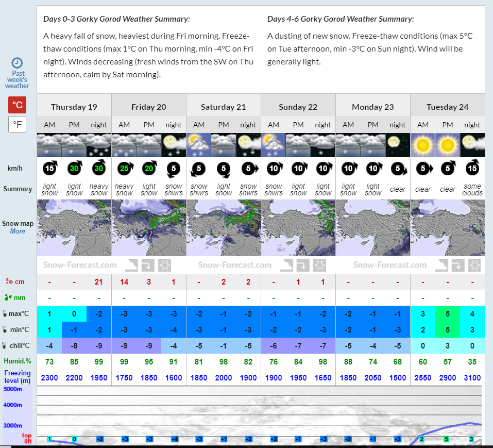
Task: Select the Sunday 22 day header
Action: coord(298,107)
